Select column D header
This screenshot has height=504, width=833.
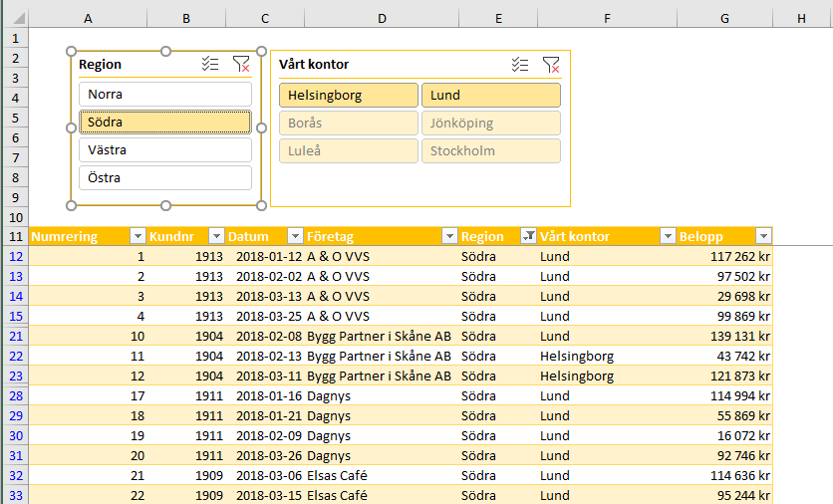pos(382,19)
